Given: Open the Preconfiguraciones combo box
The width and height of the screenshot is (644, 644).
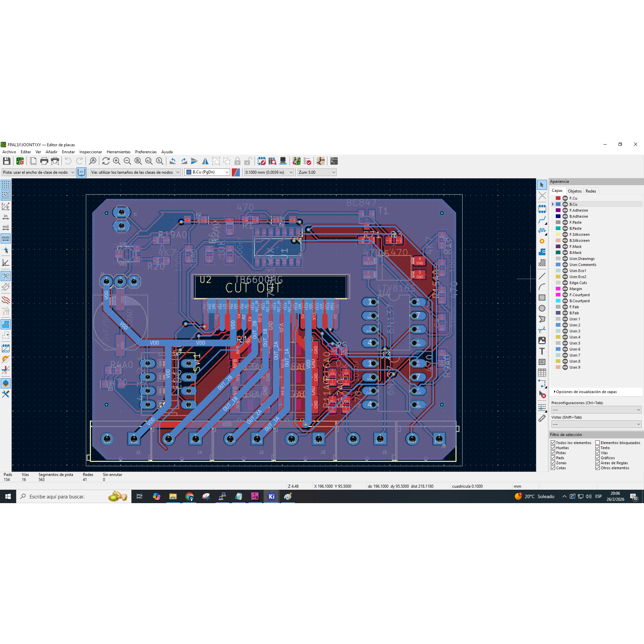Looking at the screenshot, I should coord(596,410).
